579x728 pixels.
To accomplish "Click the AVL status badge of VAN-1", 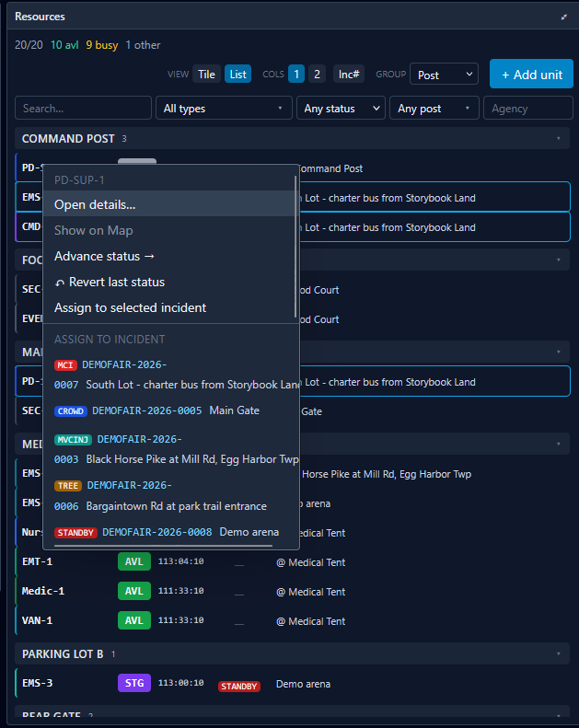I will coord(134,620).
